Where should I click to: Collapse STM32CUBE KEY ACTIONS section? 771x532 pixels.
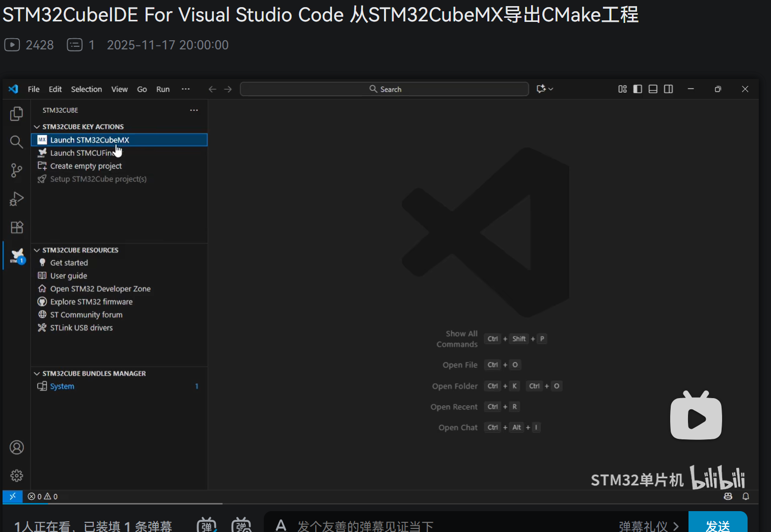pos(119,127)
